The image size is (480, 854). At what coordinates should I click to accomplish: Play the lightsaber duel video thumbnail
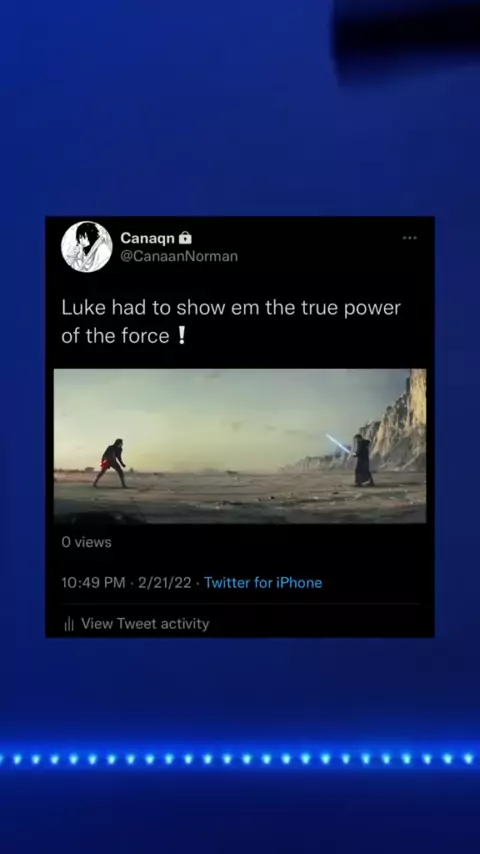pyautogui.click(x=240, y=446)
